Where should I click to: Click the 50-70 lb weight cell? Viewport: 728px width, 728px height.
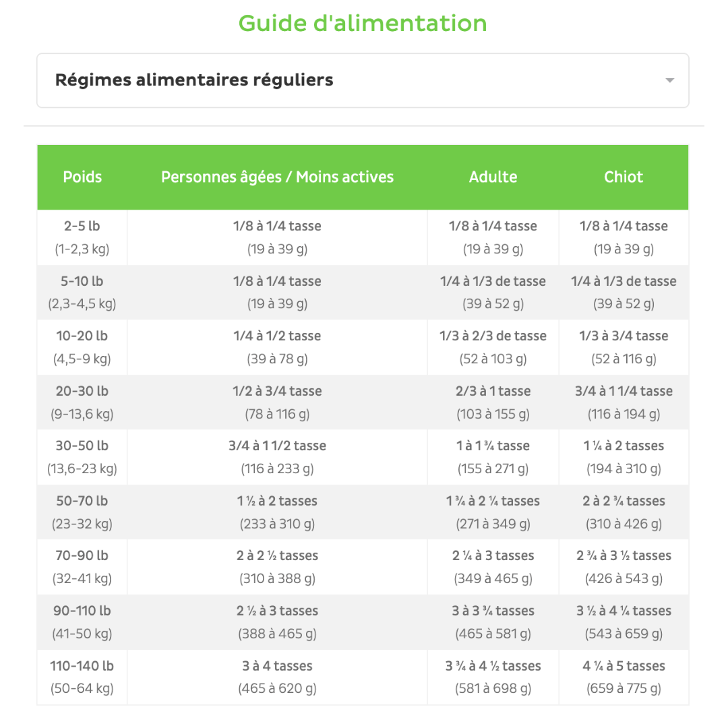82,512
